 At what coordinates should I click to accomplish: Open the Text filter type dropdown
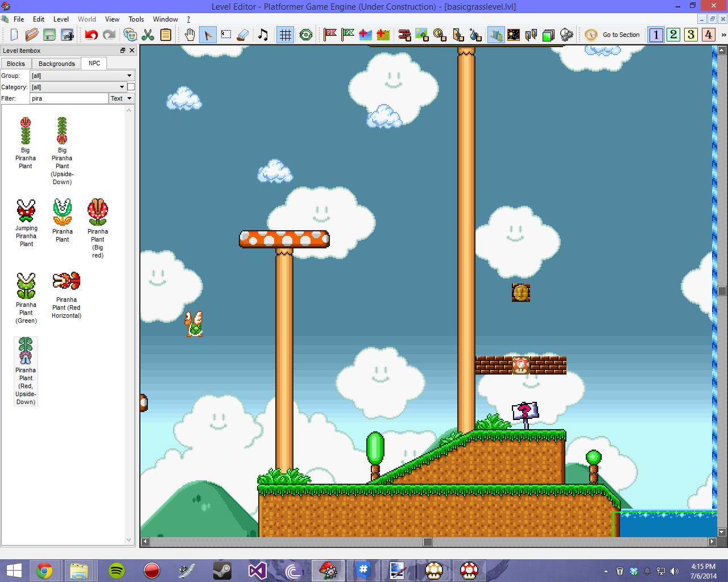coord(122,98)
